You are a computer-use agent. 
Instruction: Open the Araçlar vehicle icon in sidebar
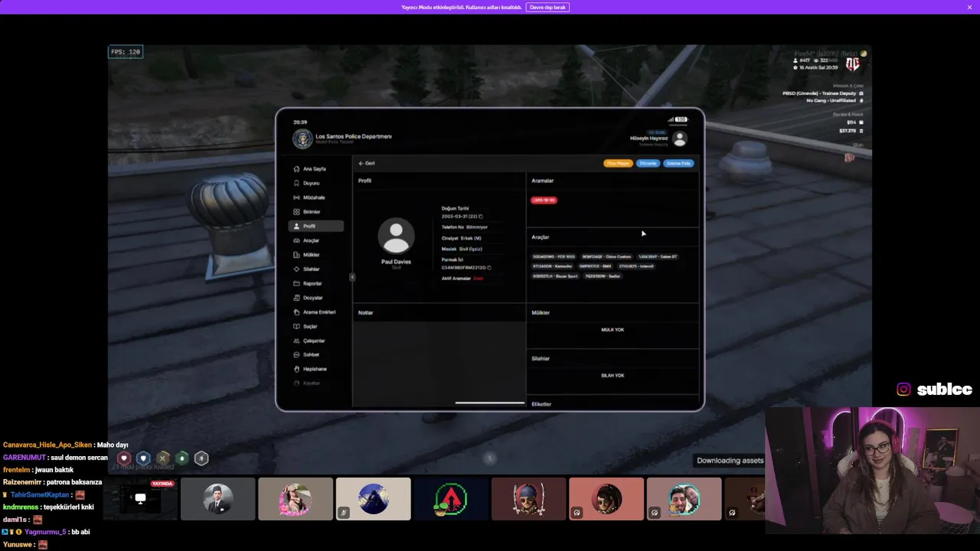pos(296,240)
